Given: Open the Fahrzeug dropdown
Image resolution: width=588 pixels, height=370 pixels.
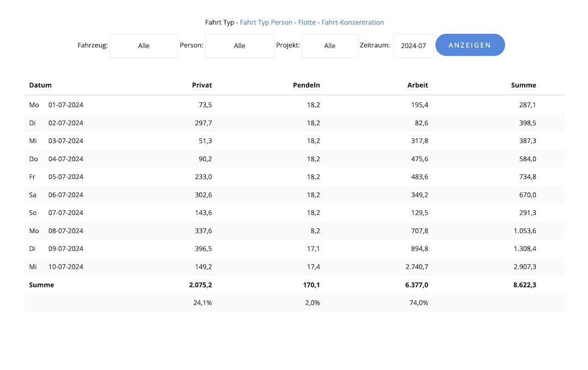Looking at the screenshot, I should click(144, 46).
